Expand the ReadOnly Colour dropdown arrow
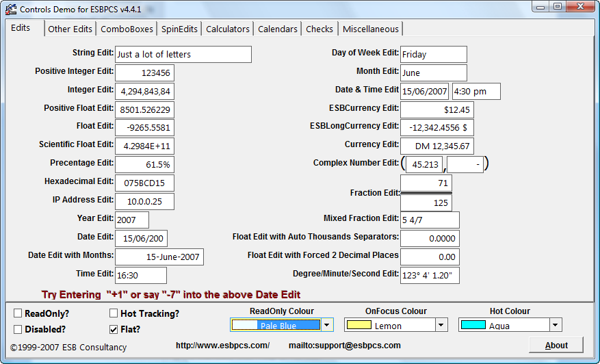 click(x=327, y=325)
